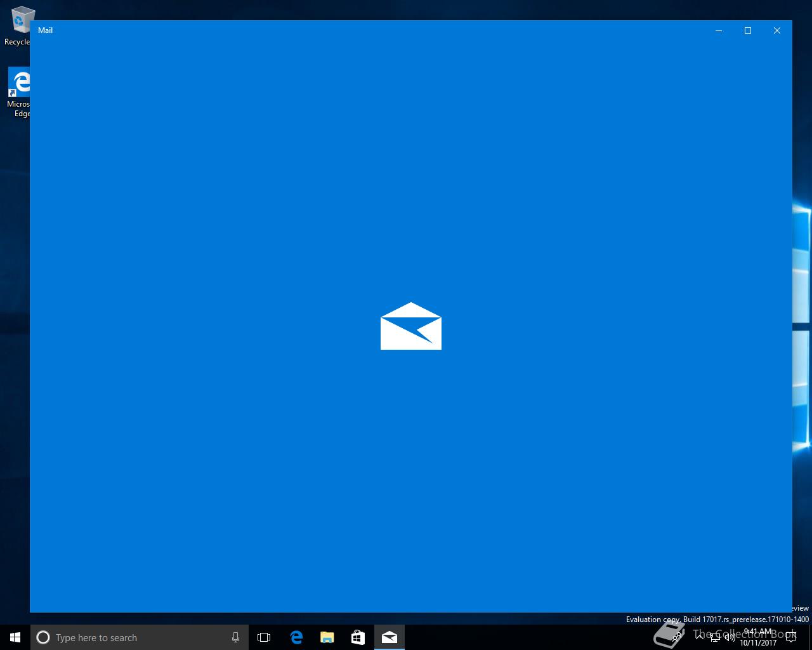This screenshot has height=650, width=812.
Task: Click the Cortana circle icon
Action: [x=43, y=637]
